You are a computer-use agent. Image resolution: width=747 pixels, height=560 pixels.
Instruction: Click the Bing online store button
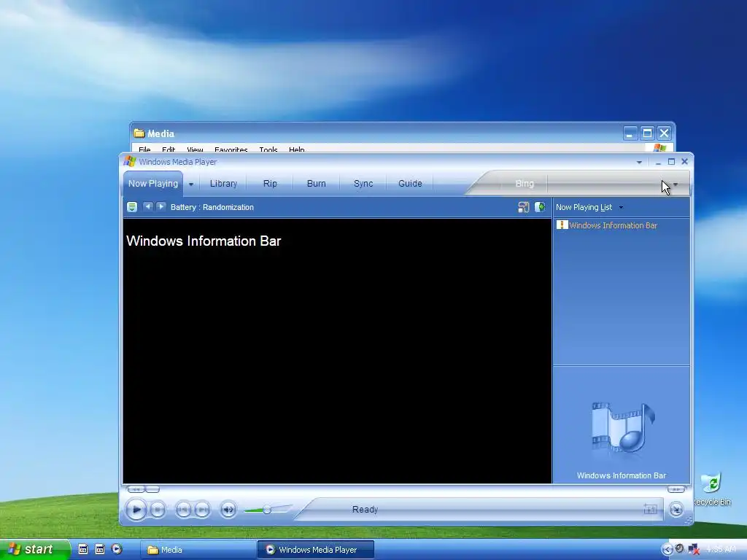[525, 183]
